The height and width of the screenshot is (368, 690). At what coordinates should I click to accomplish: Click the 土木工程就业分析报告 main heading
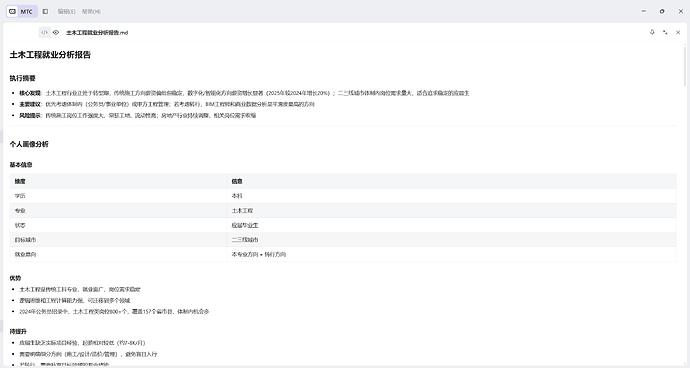pos(50,55)
